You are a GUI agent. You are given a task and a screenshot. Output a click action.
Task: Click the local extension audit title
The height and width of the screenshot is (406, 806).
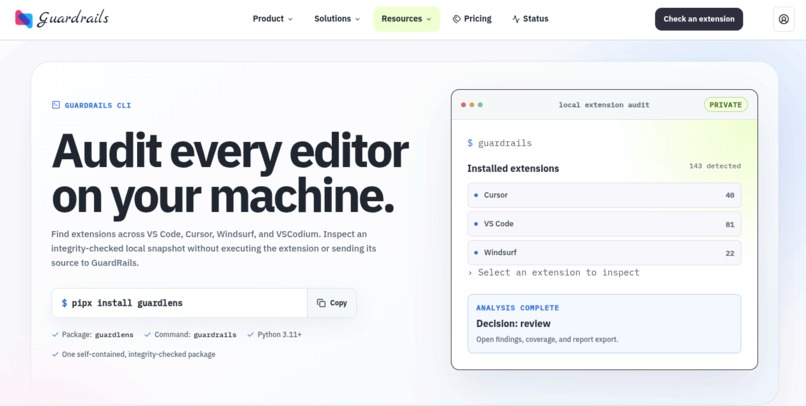604,105
